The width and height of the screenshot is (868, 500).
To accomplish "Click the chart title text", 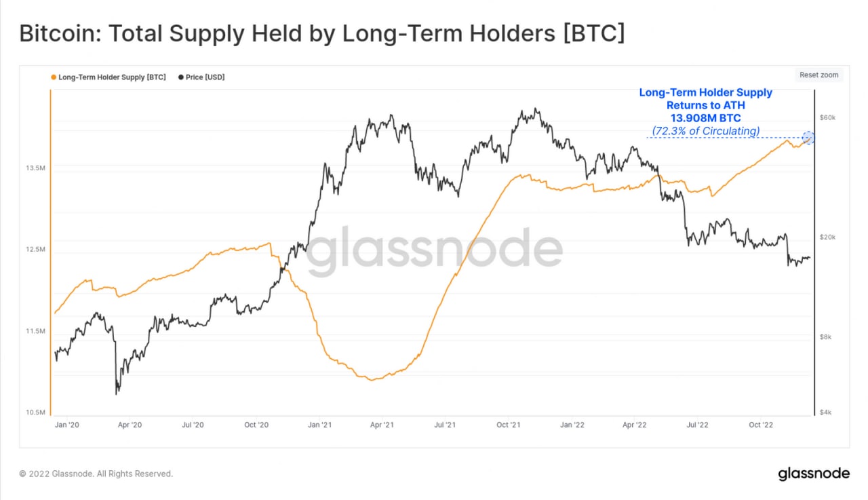I will click(322, 33).
